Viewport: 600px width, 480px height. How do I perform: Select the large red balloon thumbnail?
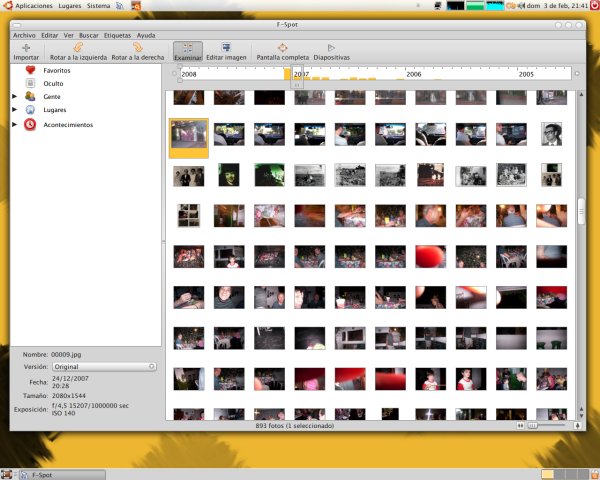tap(430, 256)
